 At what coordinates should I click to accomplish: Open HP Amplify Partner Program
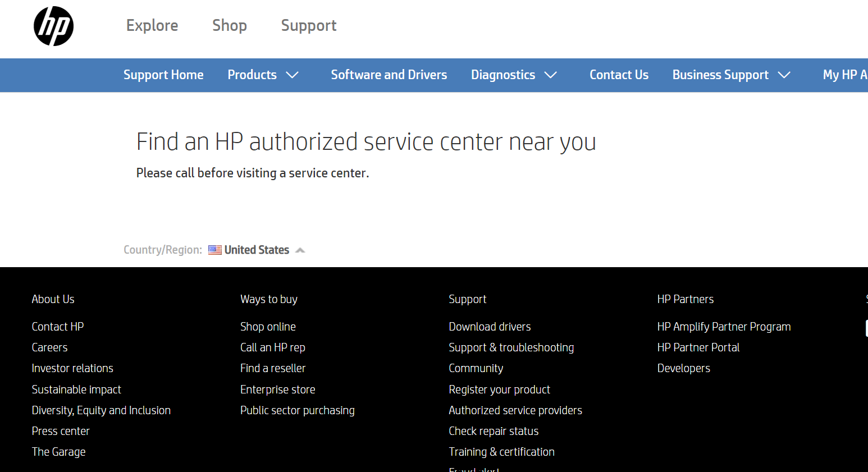[x=724, y=326]
